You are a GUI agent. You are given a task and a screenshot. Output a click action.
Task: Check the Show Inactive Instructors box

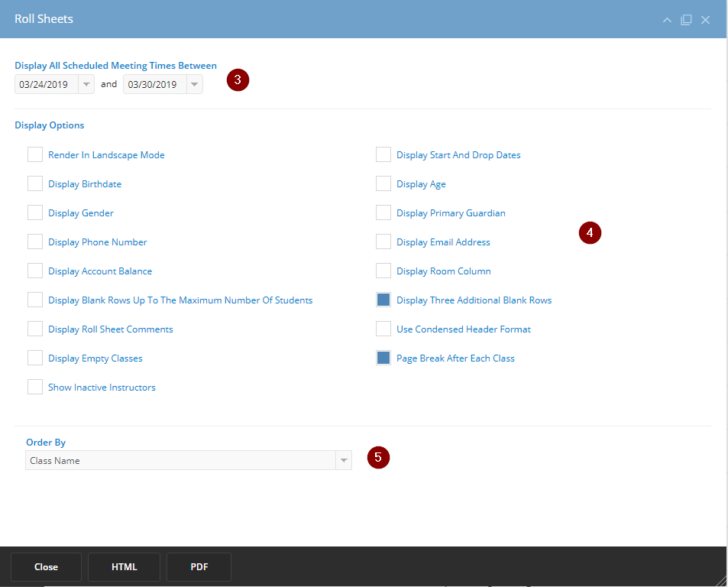point(35,387)
